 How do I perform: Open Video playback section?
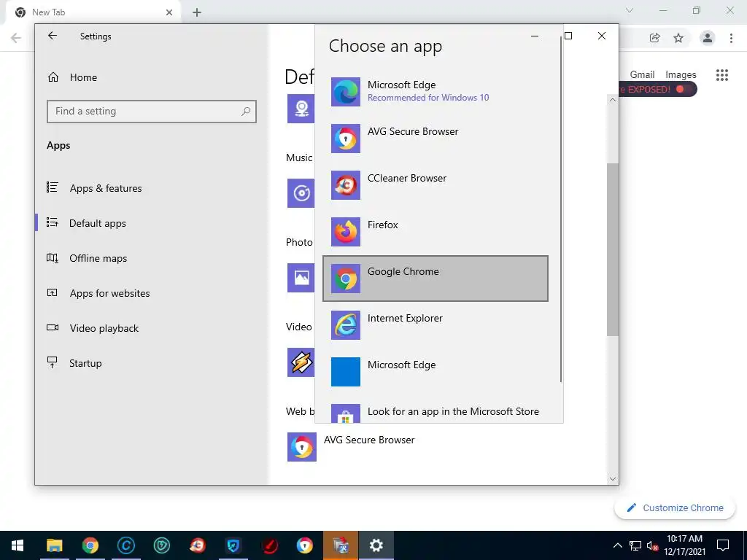click(x=93, y=328)
